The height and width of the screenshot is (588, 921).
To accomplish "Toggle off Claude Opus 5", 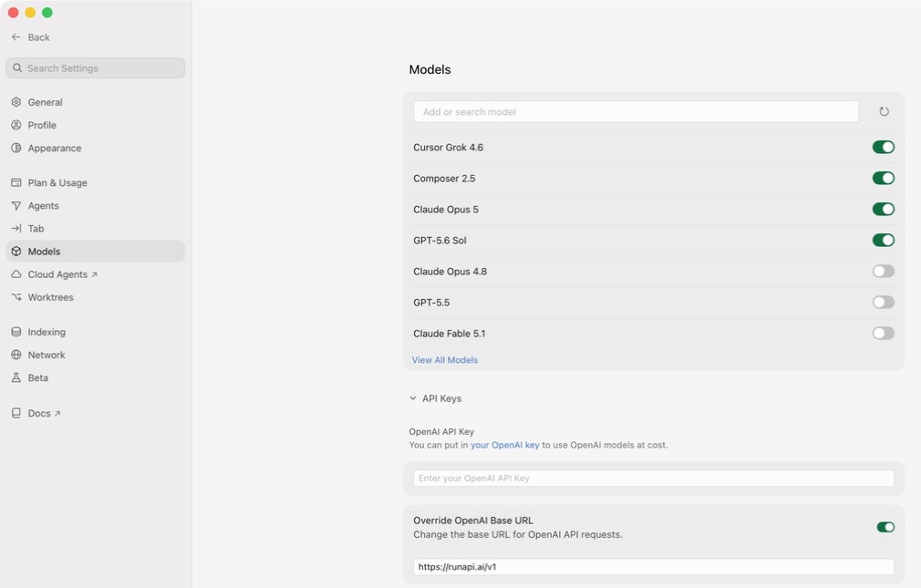I will point(884,209).
